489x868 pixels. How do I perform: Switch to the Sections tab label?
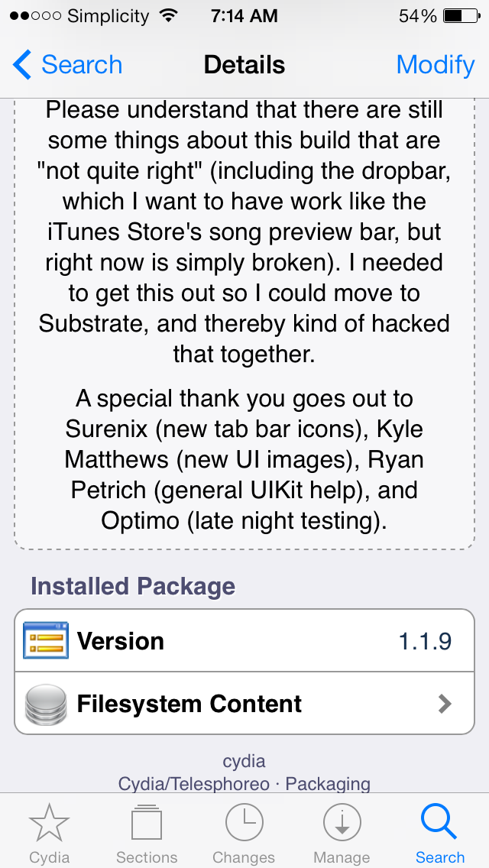click(x=147, y=857)
